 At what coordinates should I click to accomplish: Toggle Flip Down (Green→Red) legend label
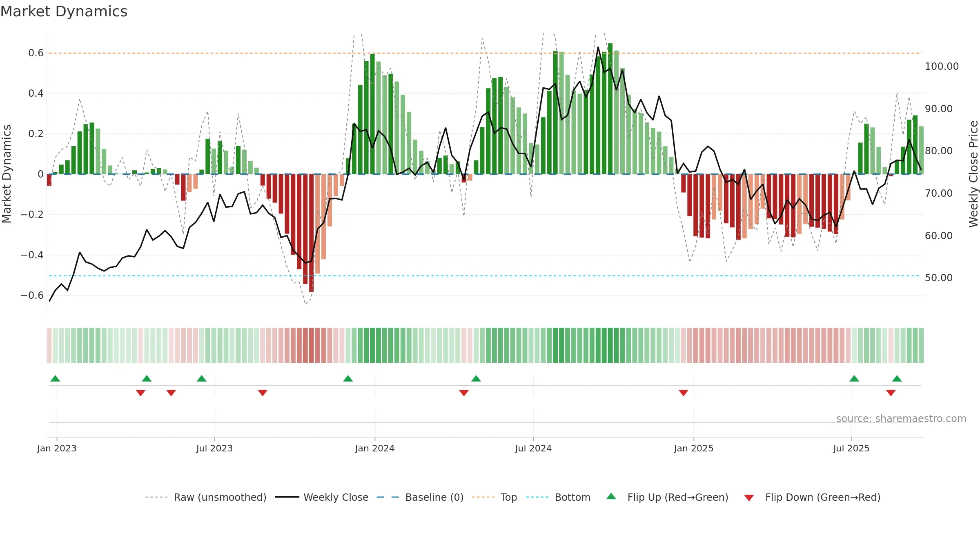[823, 497]
